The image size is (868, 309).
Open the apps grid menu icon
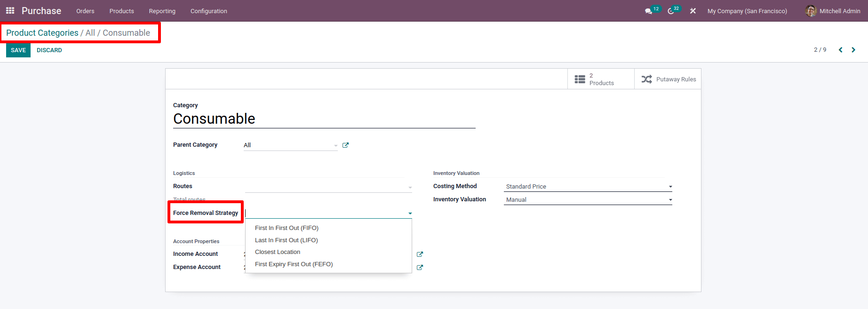point(10,10)
